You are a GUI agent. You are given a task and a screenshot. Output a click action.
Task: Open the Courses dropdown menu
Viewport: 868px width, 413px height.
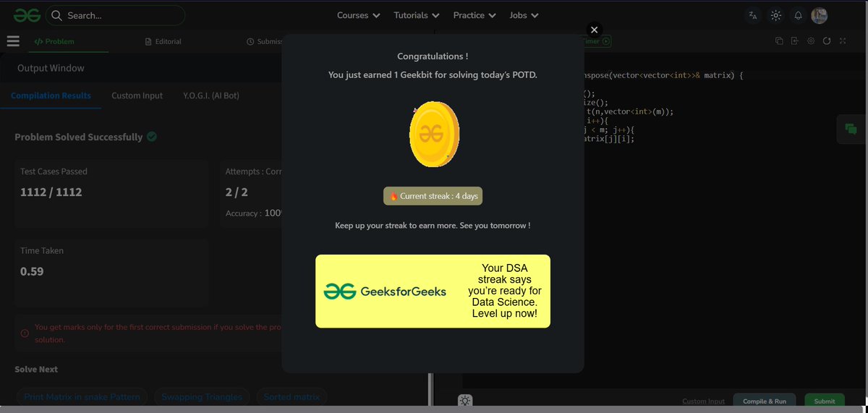(x=357, y=15)
